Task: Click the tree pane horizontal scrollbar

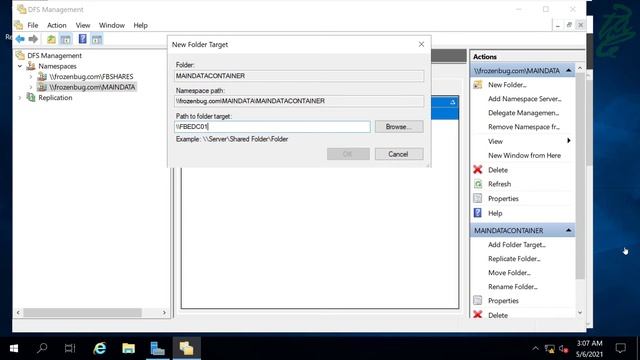Action: tap(82, 313)
